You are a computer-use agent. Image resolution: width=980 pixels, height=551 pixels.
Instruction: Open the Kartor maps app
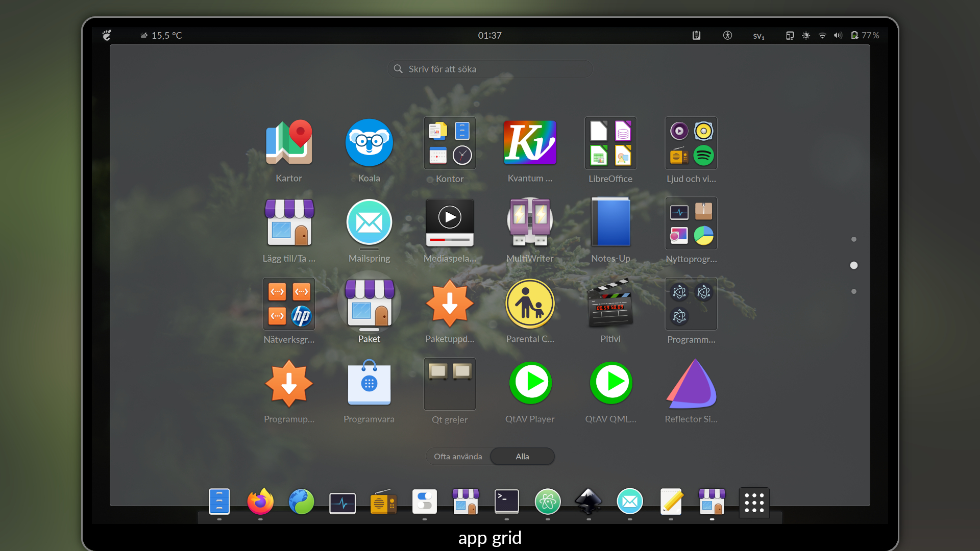tap(289, 143)
